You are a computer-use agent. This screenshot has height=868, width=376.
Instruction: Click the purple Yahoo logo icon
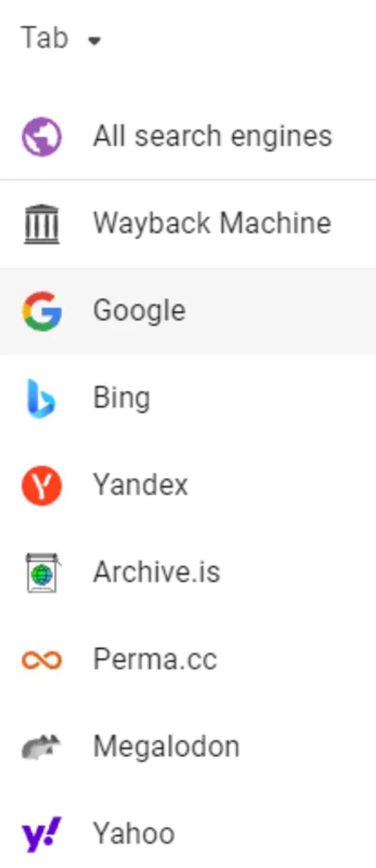pos(42,834)
